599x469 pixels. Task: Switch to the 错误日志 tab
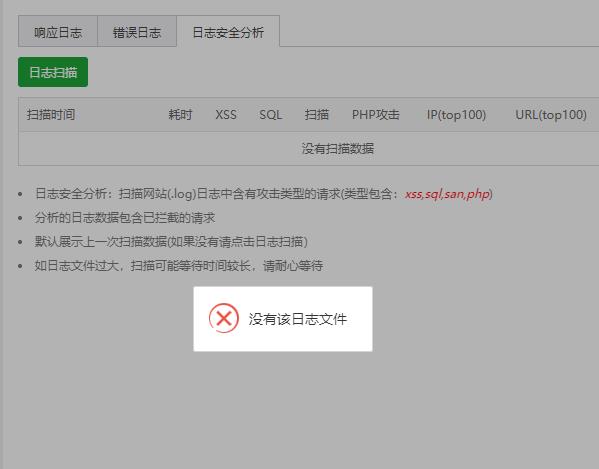coord(137,32)
